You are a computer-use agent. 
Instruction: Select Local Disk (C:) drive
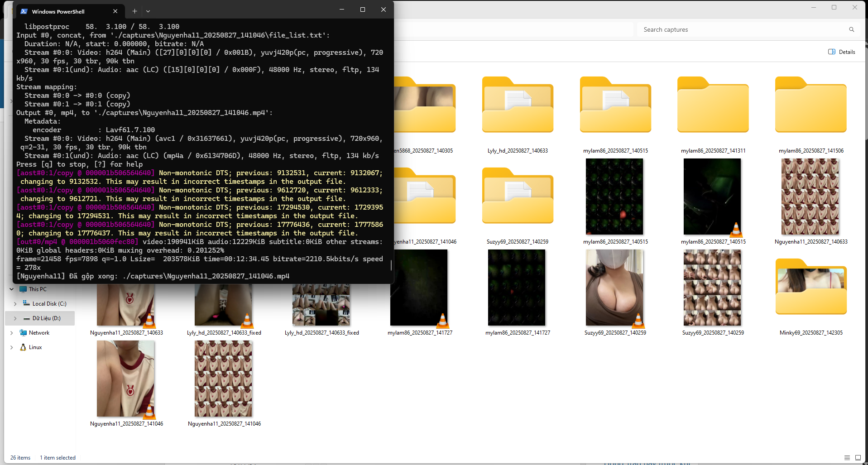click(x=49, y=304)
